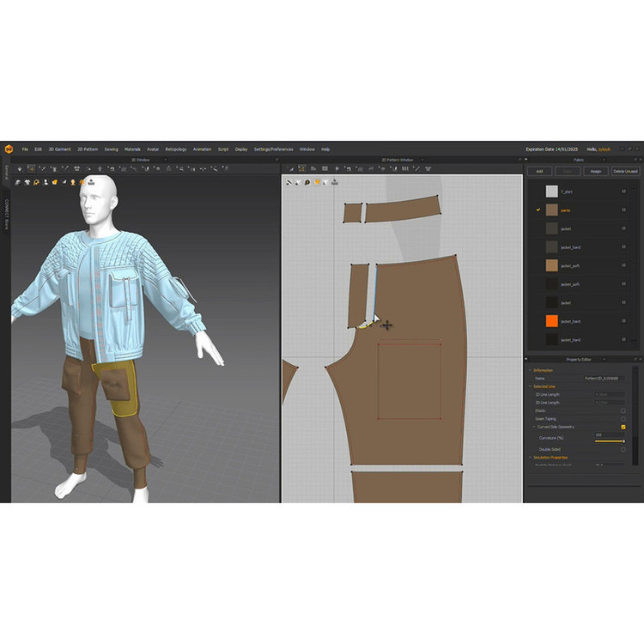This screenshot has height=644, width=644.
Task: Collapse the Information section
Action: point(530,370)
